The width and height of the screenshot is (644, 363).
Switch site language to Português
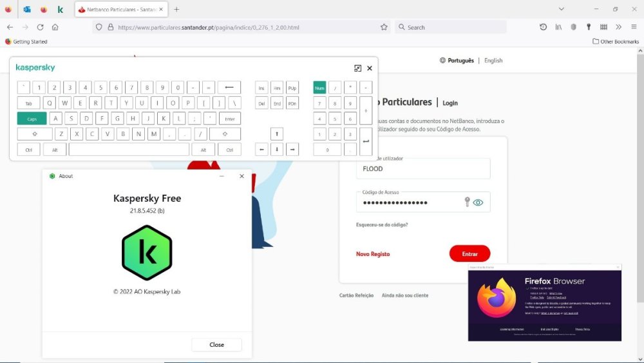pyautogui.click(x=460, y=61)
